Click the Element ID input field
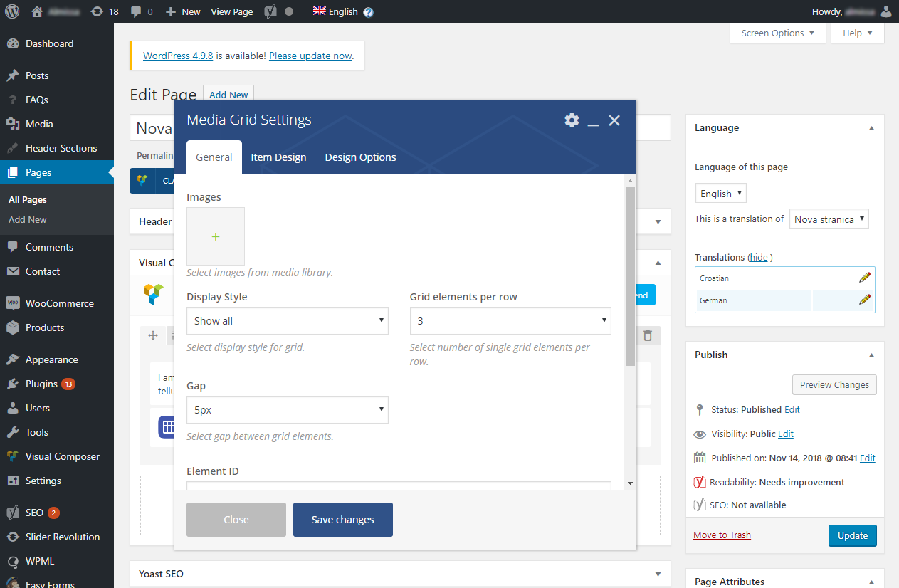 399,486
